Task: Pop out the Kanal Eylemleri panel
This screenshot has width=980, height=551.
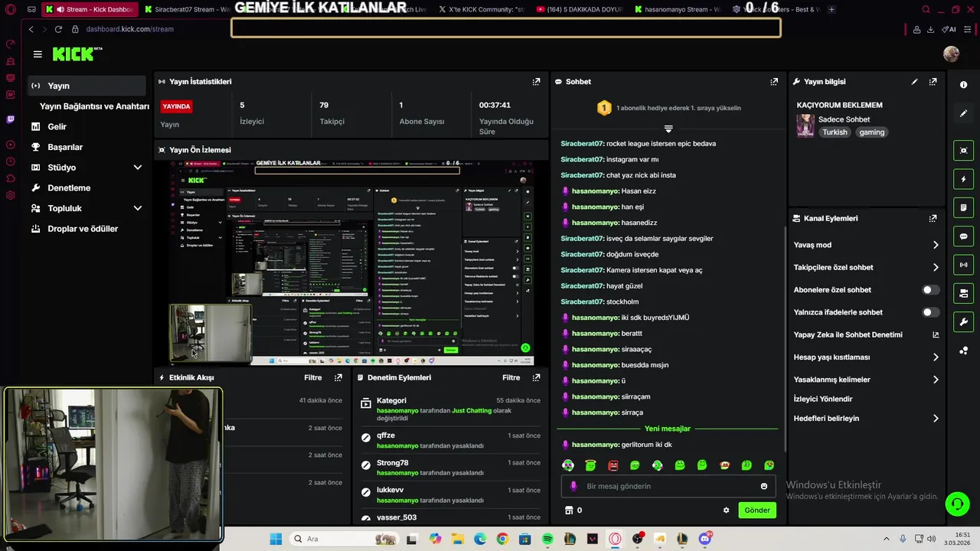Action: (x=933, y=218)
